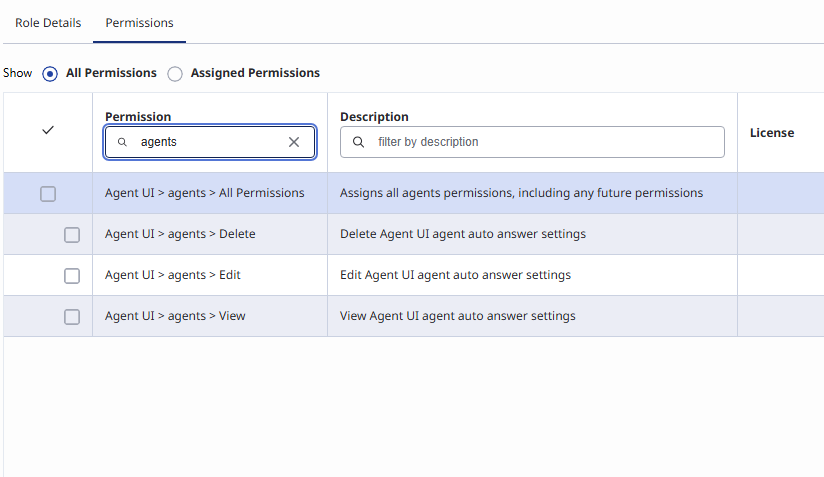Viewport: 824px width, 477px height.
Task: Clear the 'agents' permission filter text
Action: click(294, 142)
